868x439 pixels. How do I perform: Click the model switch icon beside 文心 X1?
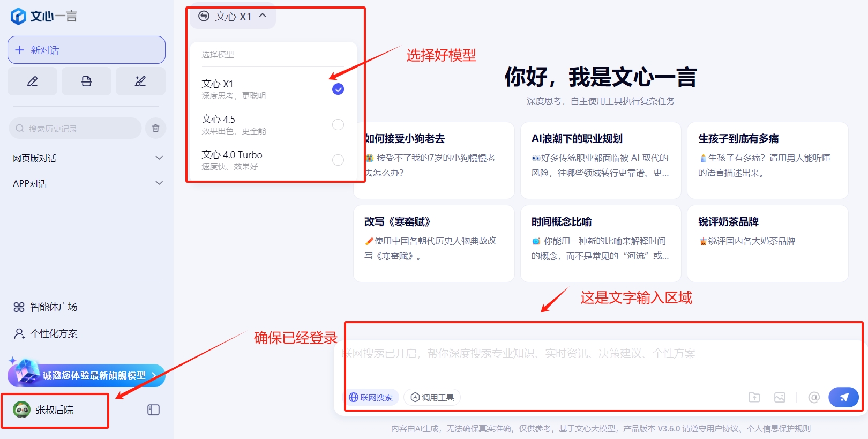pyautogui.click(x=204, y=16)
